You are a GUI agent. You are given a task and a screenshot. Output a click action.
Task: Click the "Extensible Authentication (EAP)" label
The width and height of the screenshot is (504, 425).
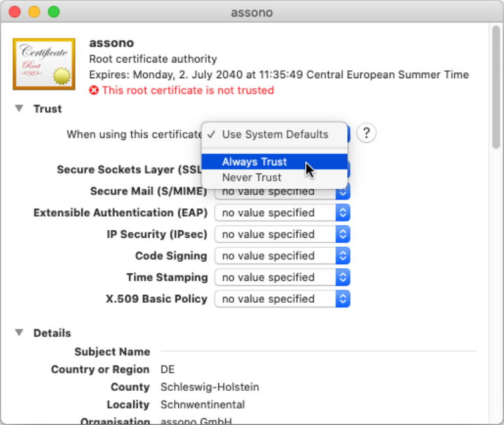pos(121,213)
